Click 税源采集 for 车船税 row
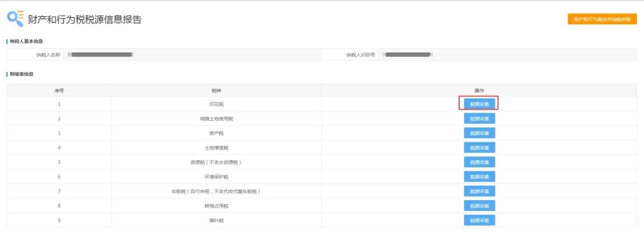Viewport: 644px width, 237px height. click(x=479, y=192)
